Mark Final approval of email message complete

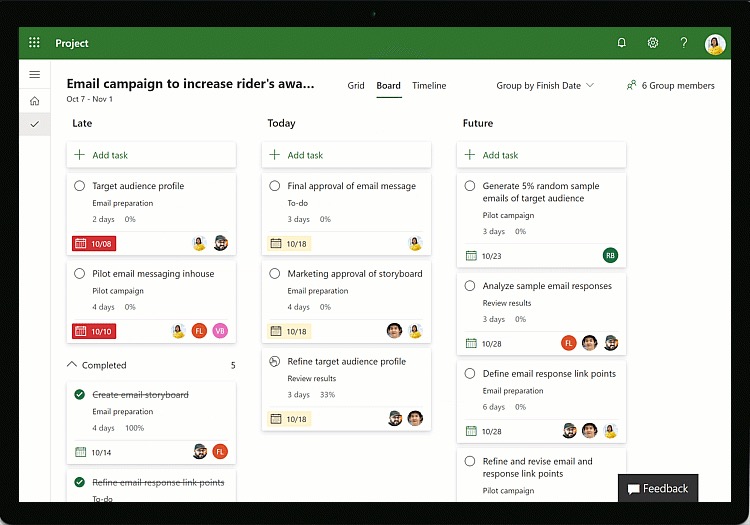275,186
